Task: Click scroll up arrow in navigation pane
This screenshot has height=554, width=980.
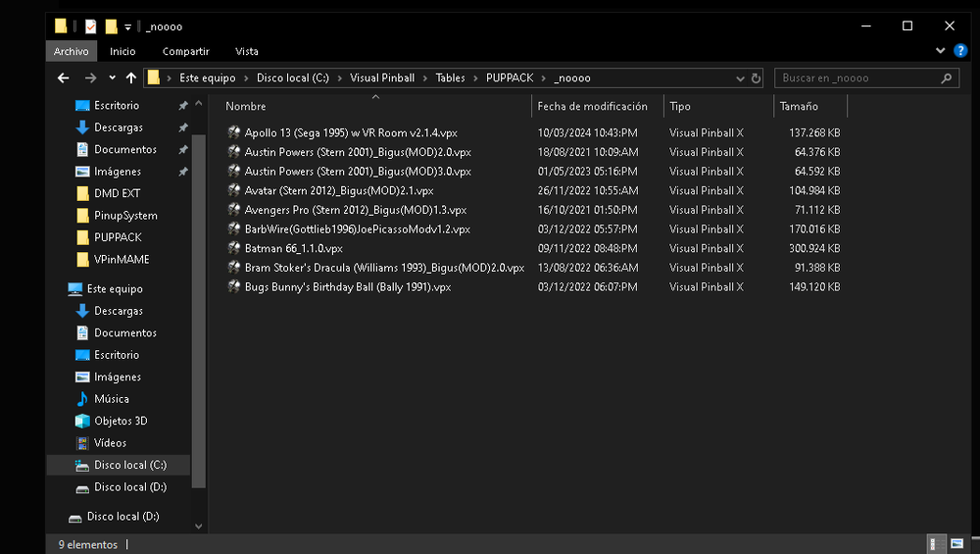Action: pyautogui.click(x=199, y=104)
